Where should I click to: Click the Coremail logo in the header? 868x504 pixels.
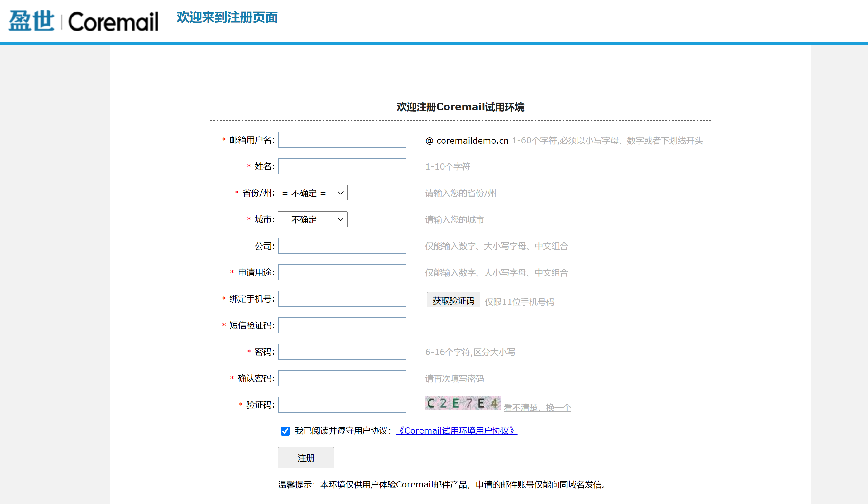point(83,21)
